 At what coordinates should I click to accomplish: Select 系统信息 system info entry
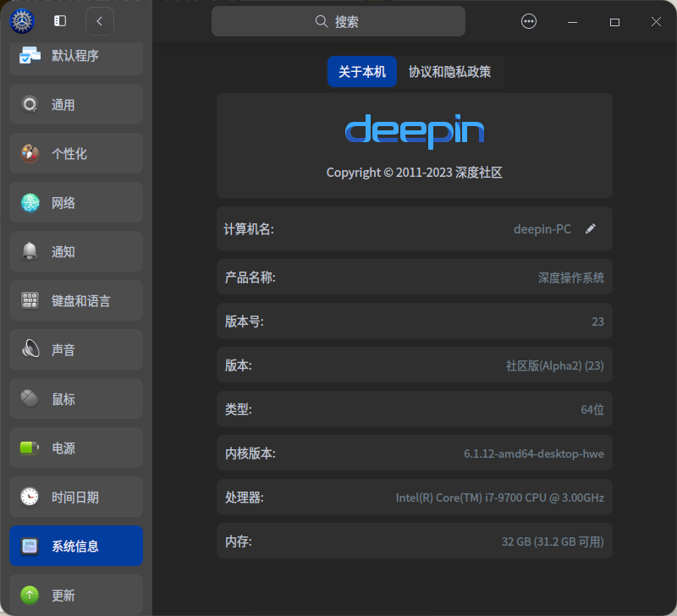[x=76, y=547]
